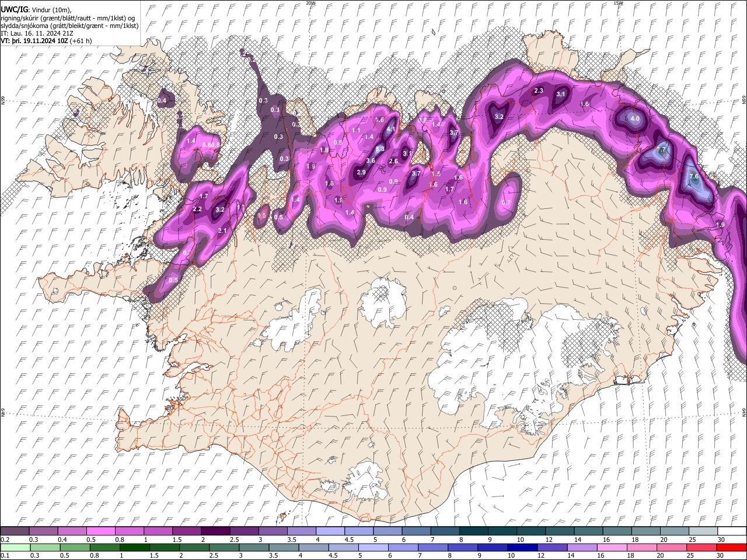Select the darkest green 1–1.5 swatch, lower legend row
Screen dimensions: 747x560
click(x=134, y=547)
